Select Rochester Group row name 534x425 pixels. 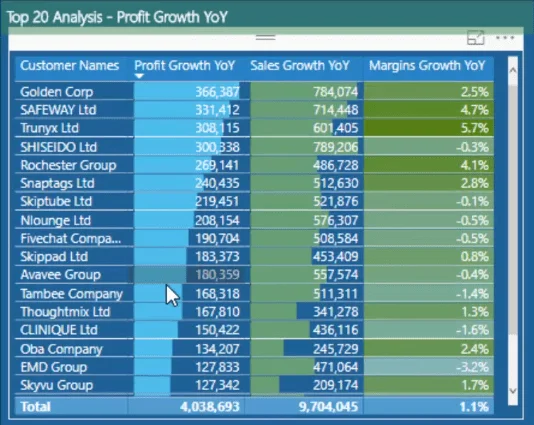(x=68, y=165)
